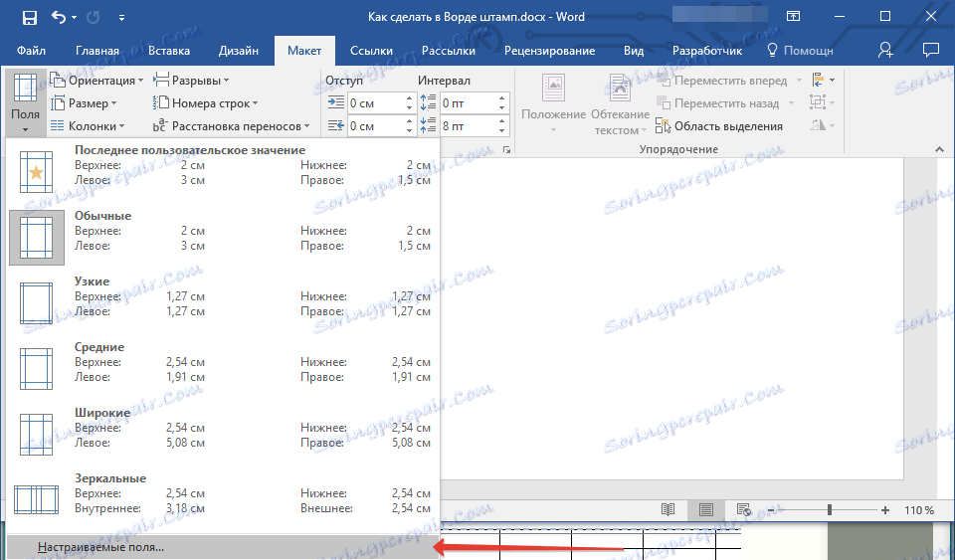
Task: Customize the Quick Access Toolbar
Action: pyautogui.click(x=121, y=18)
